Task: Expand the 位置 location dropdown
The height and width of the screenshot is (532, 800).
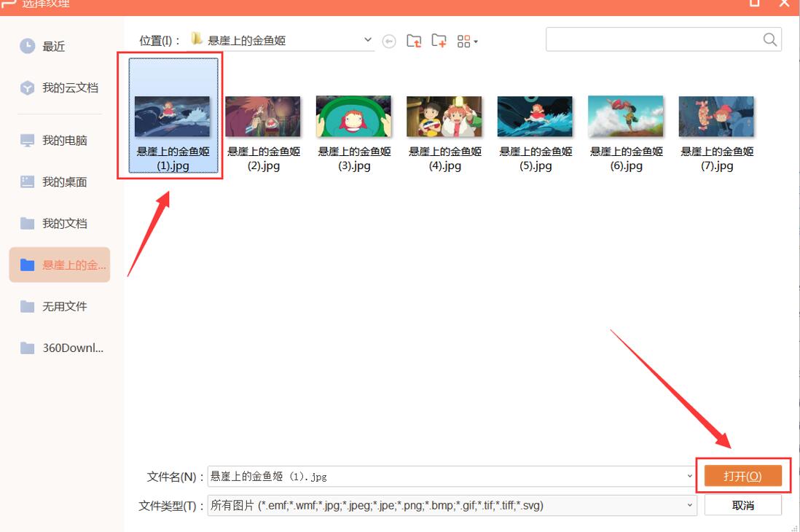Action: [x=368, y=40]
